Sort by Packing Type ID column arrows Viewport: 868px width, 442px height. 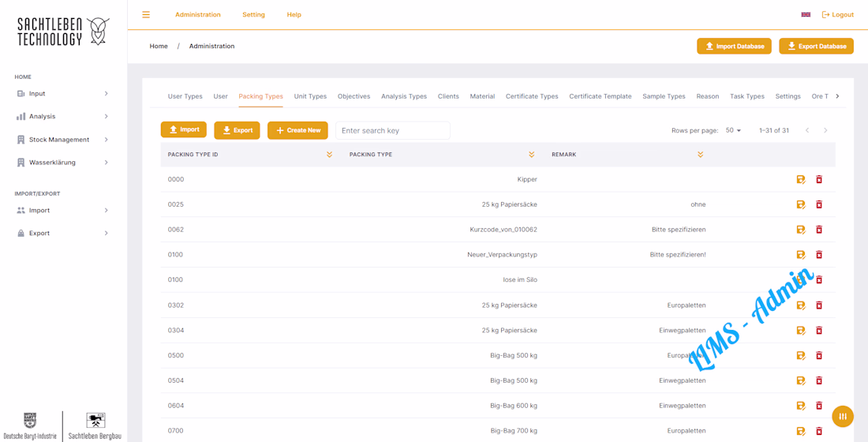(x=329, y=155)
